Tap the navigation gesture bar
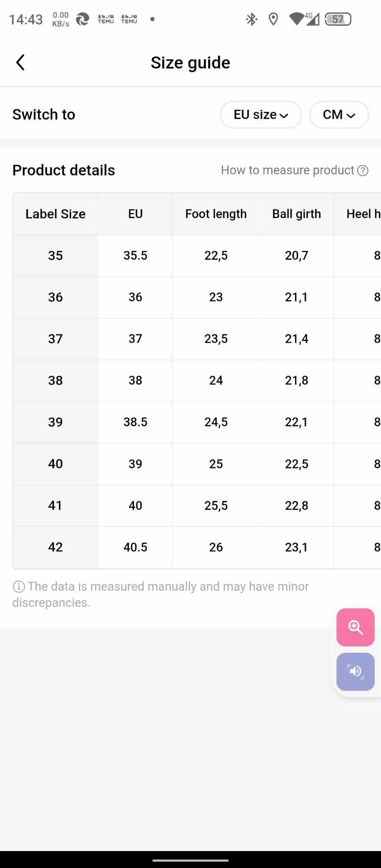The height and width of the screenshot is (868, 381). [x=190, y=860]
